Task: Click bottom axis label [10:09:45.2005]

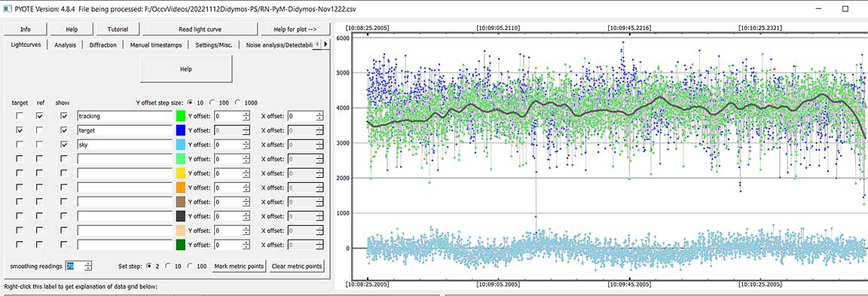Action: click(x=630, y=284)
